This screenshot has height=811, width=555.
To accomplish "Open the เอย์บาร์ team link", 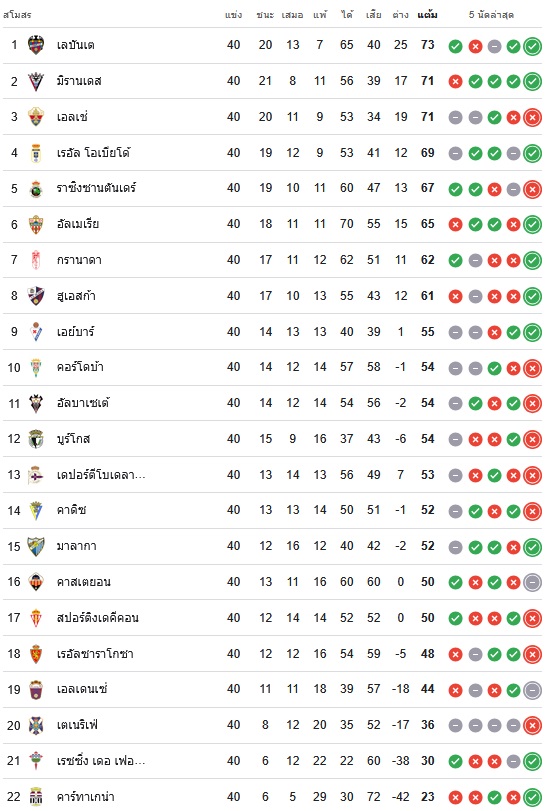I will click(x=76, y=332).
